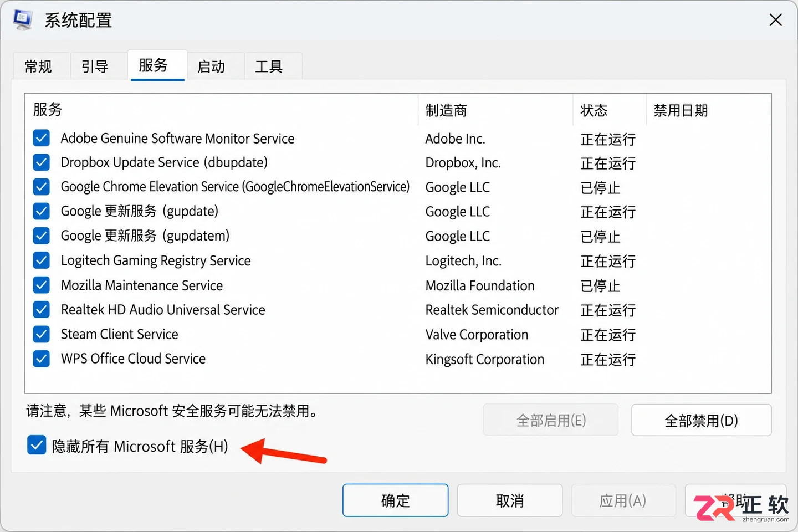Select the 服务 tab
This screenshot has height=532, width=798.
point(157,65)
